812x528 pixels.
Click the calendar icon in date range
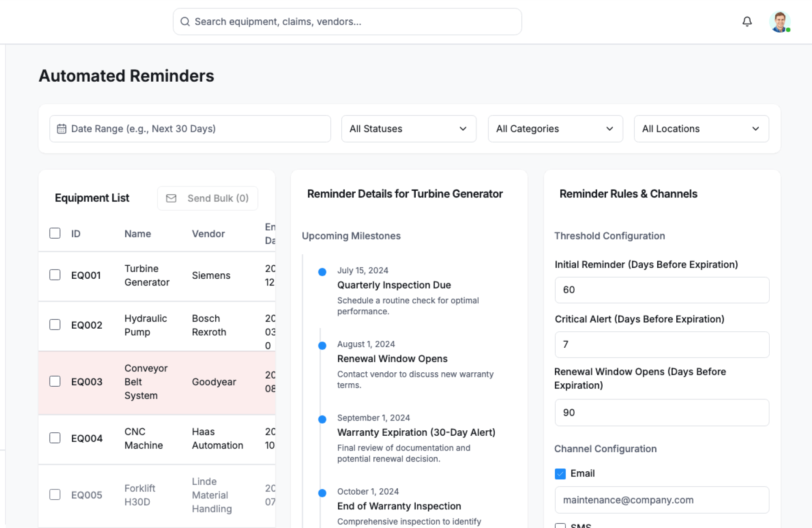[62, 129]
